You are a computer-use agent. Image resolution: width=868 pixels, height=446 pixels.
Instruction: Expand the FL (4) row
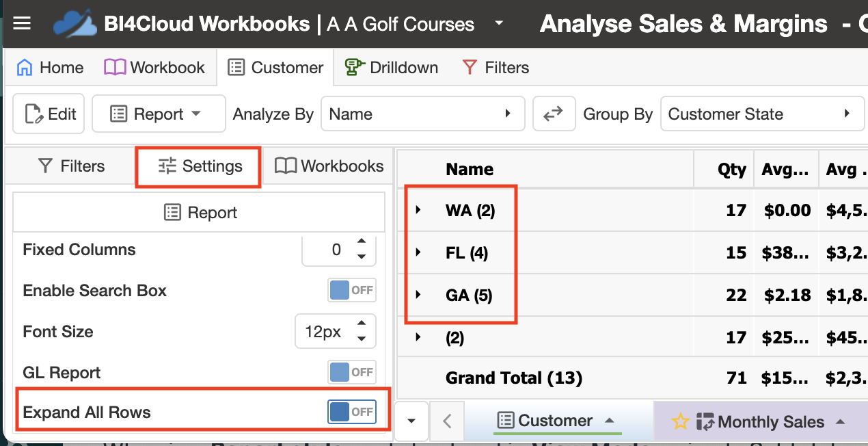(x=418, y=252)
